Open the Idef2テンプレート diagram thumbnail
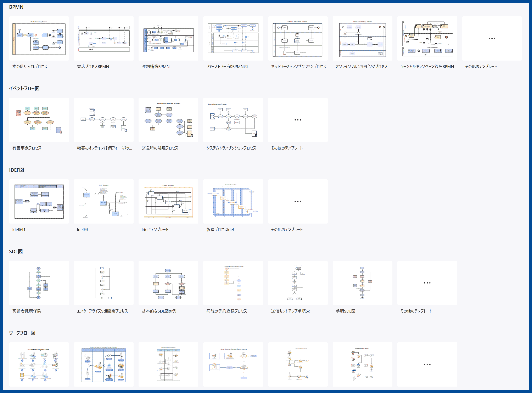 [168, 202]
